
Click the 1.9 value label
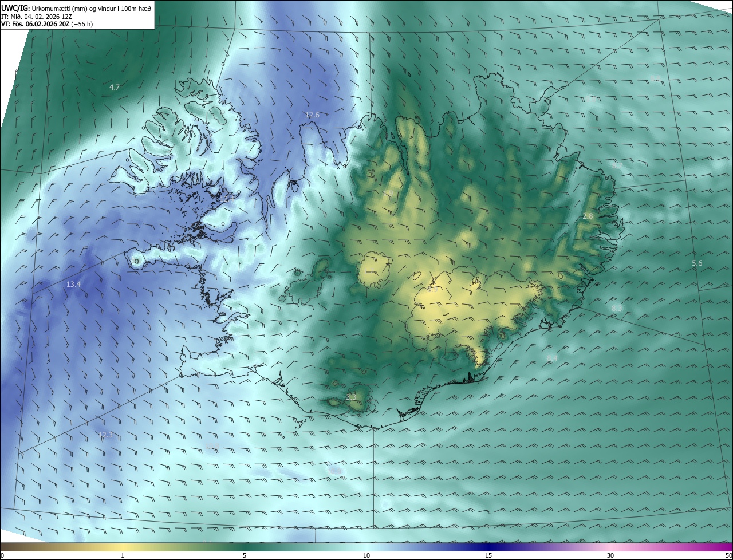click(x=388, y=193)
